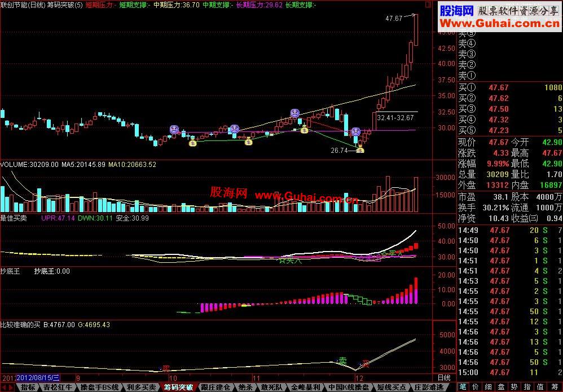Select the 短线买点 tab
The image size is (563, 392).
(392, 387)
